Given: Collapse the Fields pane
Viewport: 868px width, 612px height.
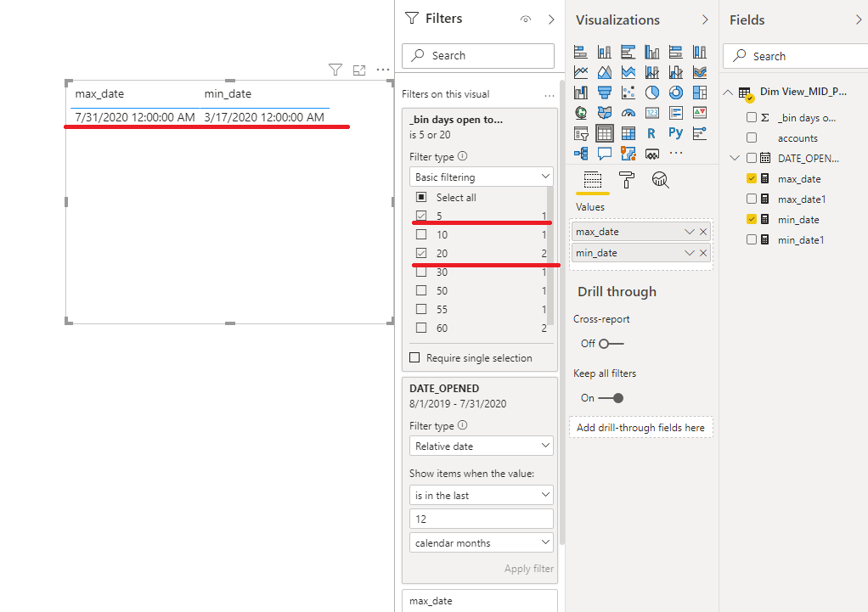Looking at the screenshot, I should pos(859,20).
